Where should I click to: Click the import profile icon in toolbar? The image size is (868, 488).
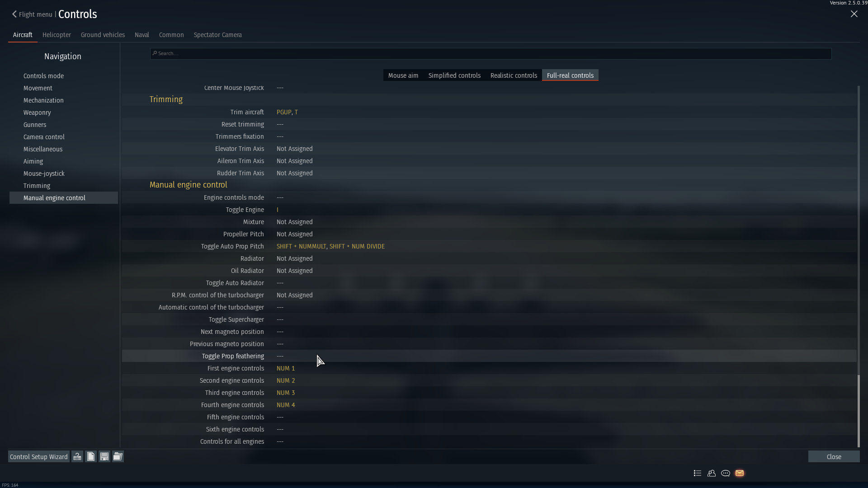pyautogui.click(x=118, y=457)
